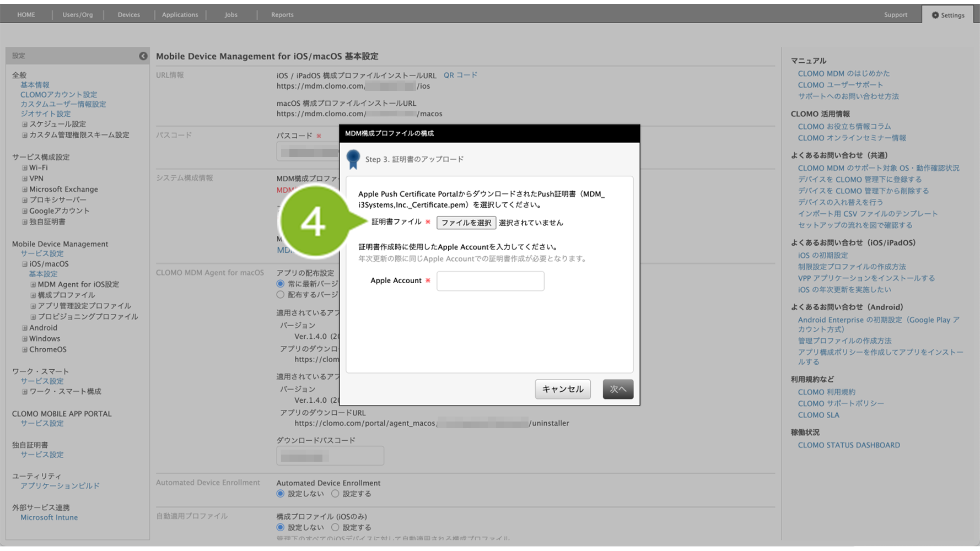Open 基本情報 link under 全般
Viewport: 980px width, 551px height.
35,85
